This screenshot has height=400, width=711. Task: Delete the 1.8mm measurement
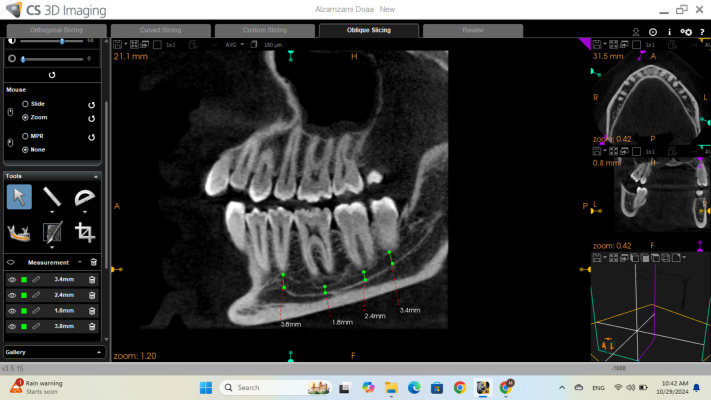(92, 311)
